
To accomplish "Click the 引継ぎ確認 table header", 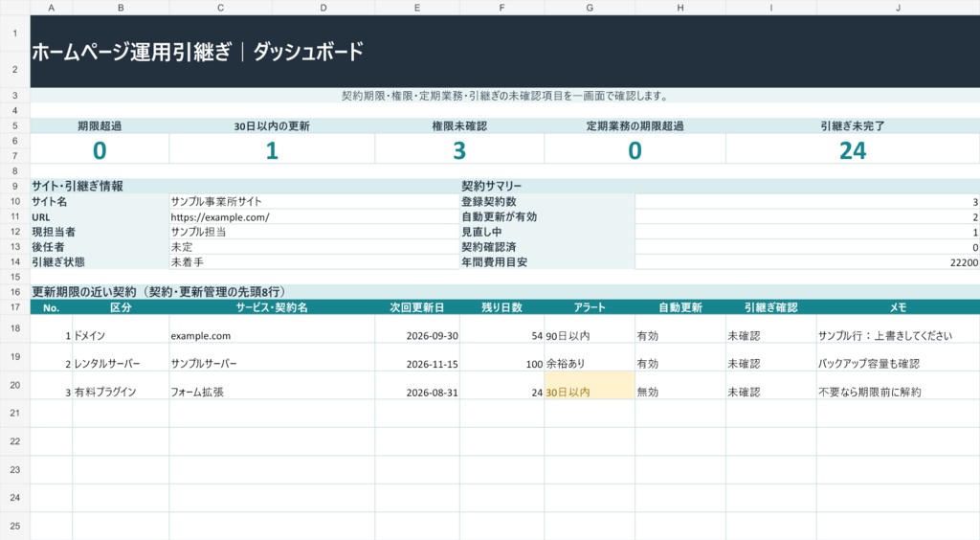I will point(770,307).
